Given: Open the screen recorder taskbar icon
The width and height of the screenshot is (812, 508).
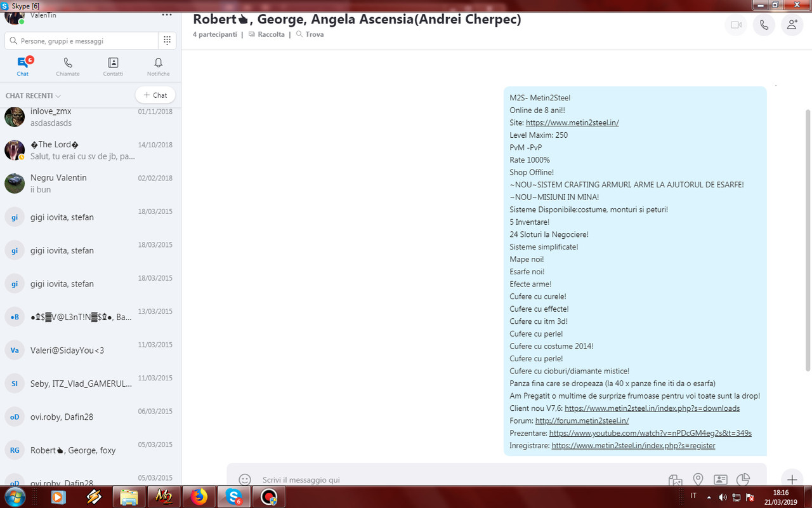Looking at the screenshot, I should (x=268, y=497).
